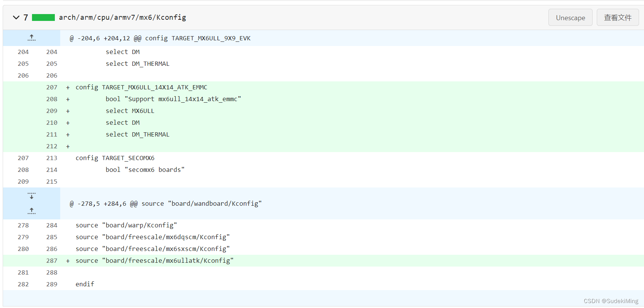
Task: Click the file path arch/arm/cpu/armv7/mx6/Kconfig
Action: pyautogui.click(x=122, y=17)
